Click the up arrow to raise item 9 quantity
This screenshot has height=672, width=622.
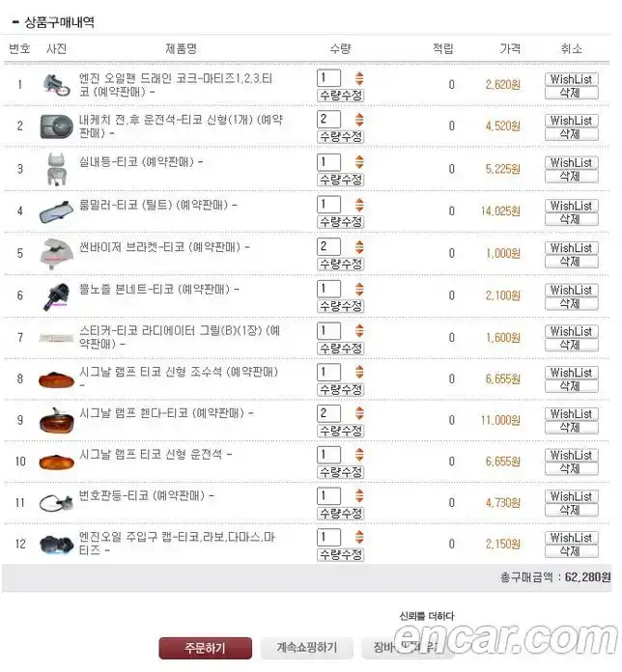click(x=359, y=408)
